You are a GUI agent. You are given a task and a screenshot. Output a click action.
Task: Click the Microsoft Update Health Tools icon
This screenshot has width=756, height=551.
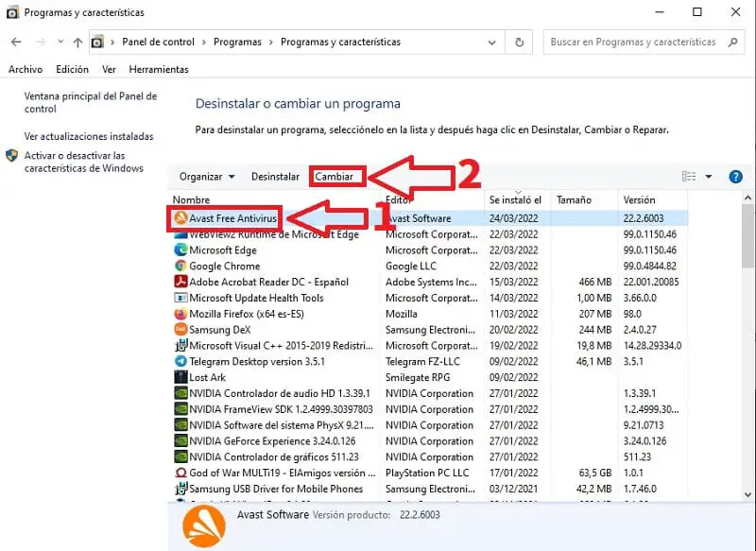coord(180,298)
